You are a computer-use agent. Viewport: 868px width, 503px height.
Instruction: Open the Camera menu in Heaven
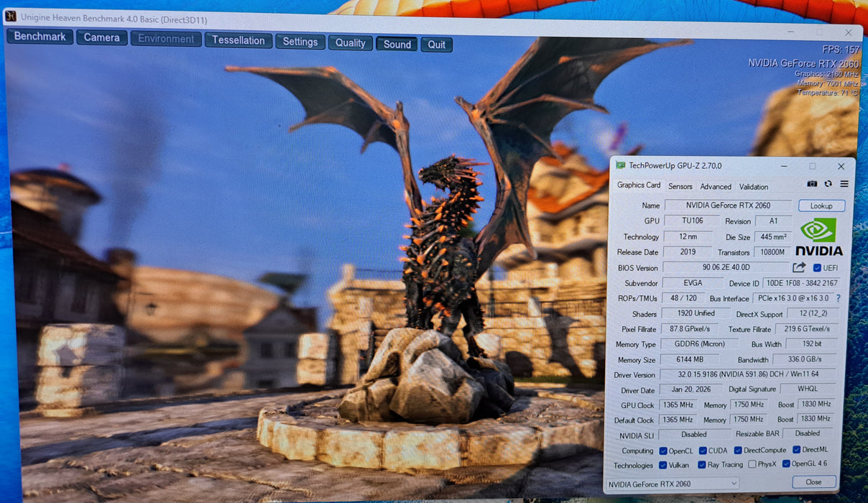pos(101,37)
